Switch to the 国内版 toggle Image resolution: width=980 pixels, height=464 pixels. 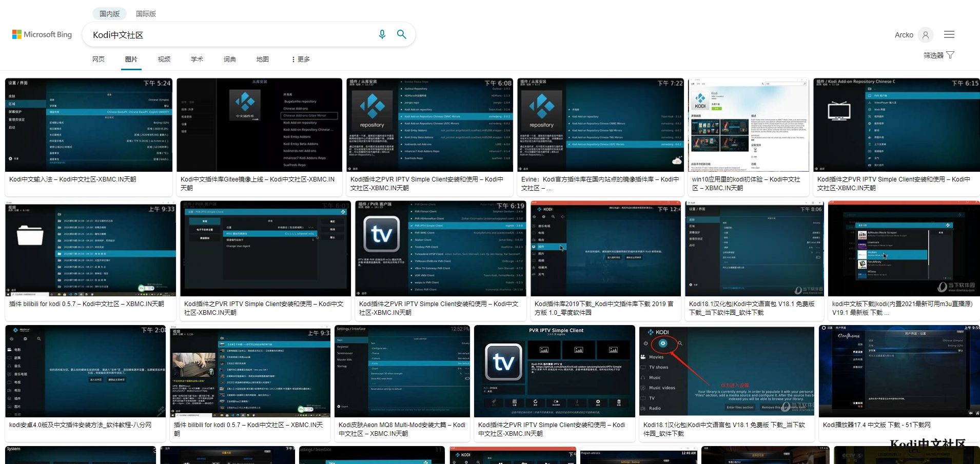pos(109,14)
